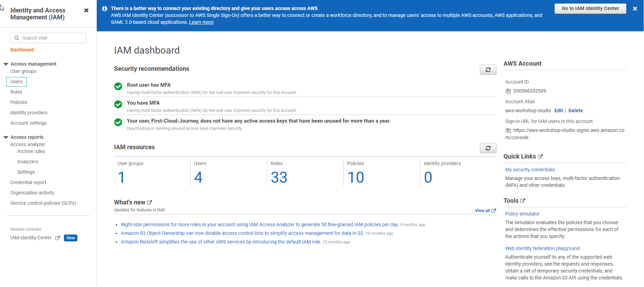Collapse the Access management section
The height and width of the screenshot is (287, 644).
point(6,64)
